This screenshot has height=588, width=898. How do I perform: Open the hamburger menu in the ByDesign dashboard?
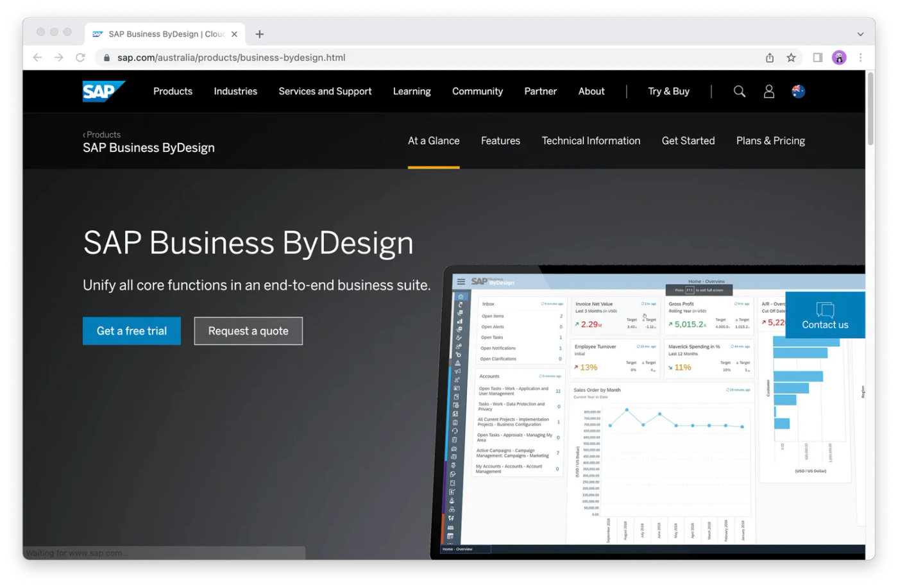pyautogui.click(x=461, y=281)
